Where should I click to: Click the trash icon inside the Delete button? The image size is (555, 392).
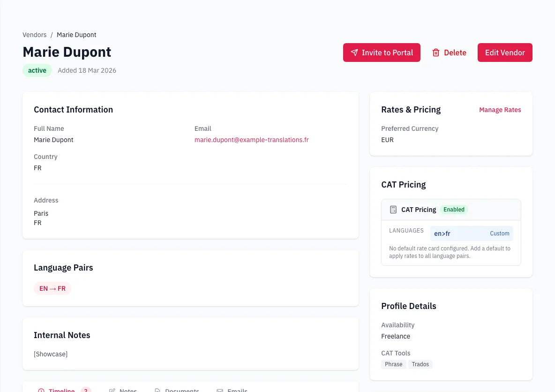pos(436,53)
